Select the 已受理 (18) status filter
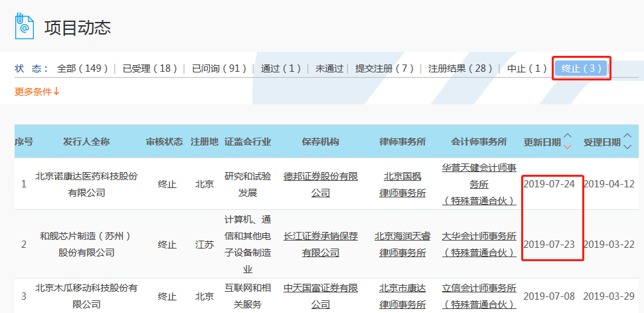 point(150,68)
